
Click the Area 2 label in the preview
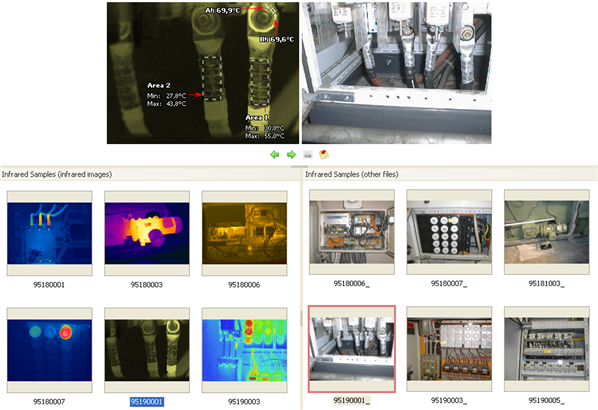tap(159, 85)
